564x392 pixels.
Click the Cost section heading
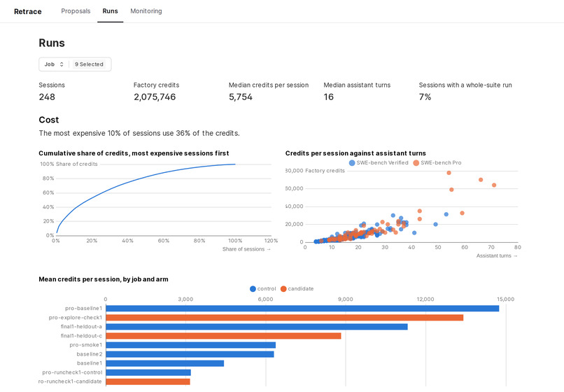coord(48,120)
